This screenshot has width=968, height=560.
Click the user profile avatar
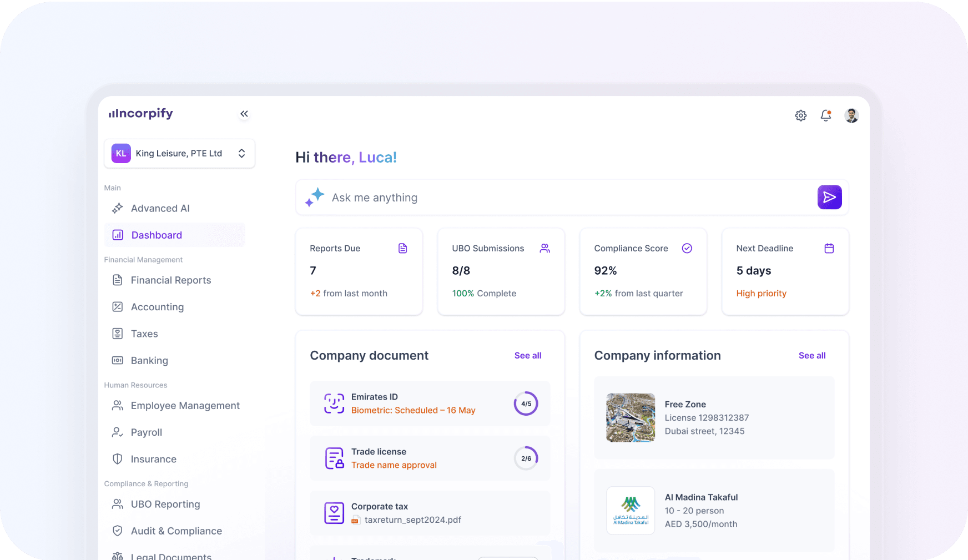click(851, 115)
